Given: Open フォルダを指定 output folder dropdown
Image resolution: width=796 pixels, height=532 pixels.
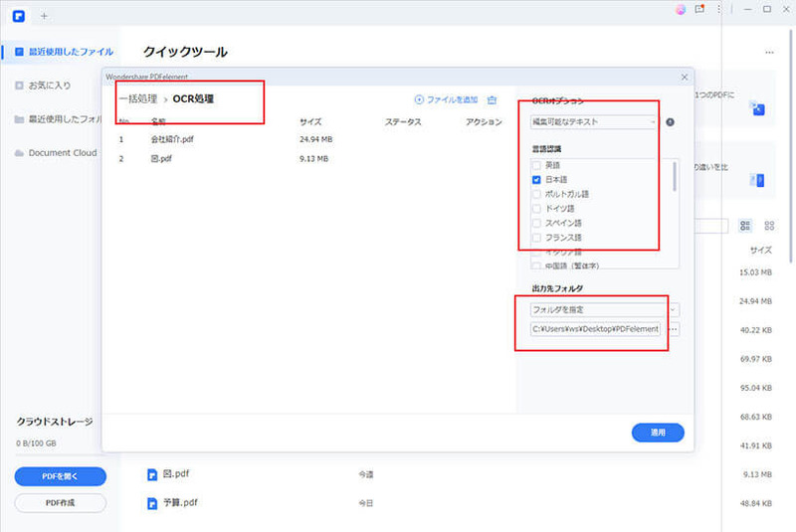Looking at the screenshot, I should coord(605,309).
